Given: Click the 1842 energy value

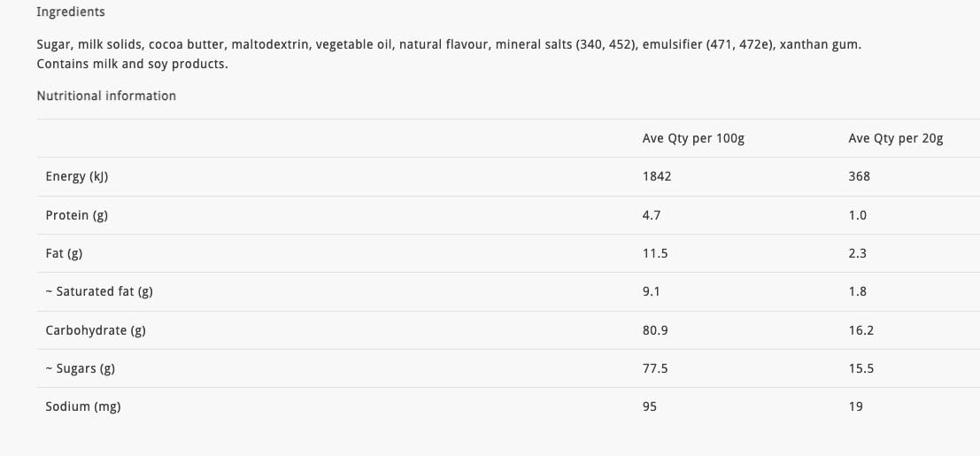Looking at the screenshot, I should (x=656, y=176).
